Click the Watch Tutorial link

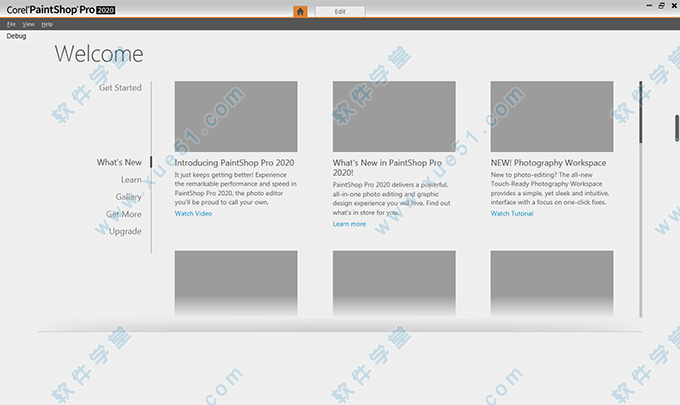[512, 213]
